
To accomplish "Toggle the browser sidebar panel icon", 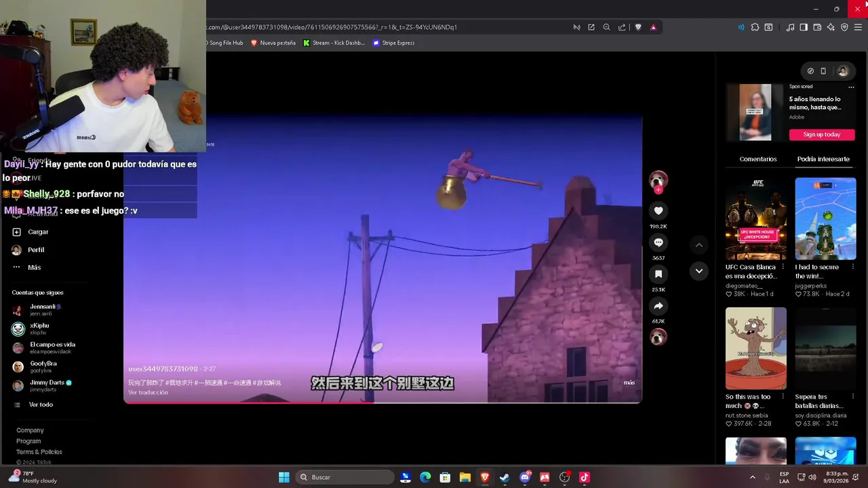I will tap(804, 27).
